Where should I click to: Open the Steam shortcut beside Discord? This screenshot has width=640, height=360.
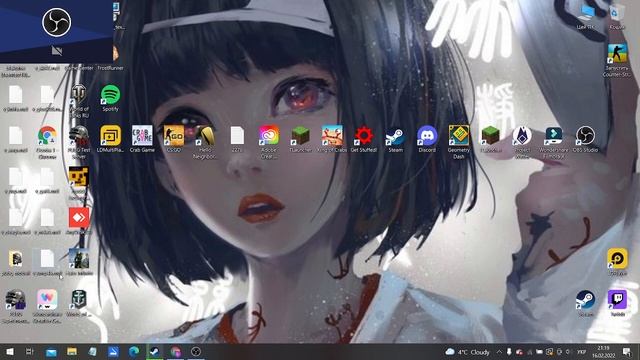pyautogui.click(x=395, y=136)
